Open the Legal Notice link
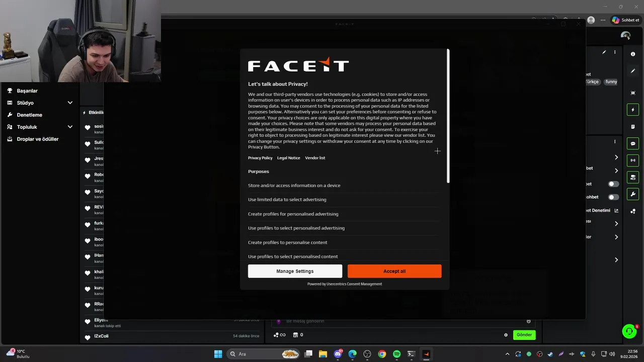Screen dimensions: 644x362 point(289,158)
